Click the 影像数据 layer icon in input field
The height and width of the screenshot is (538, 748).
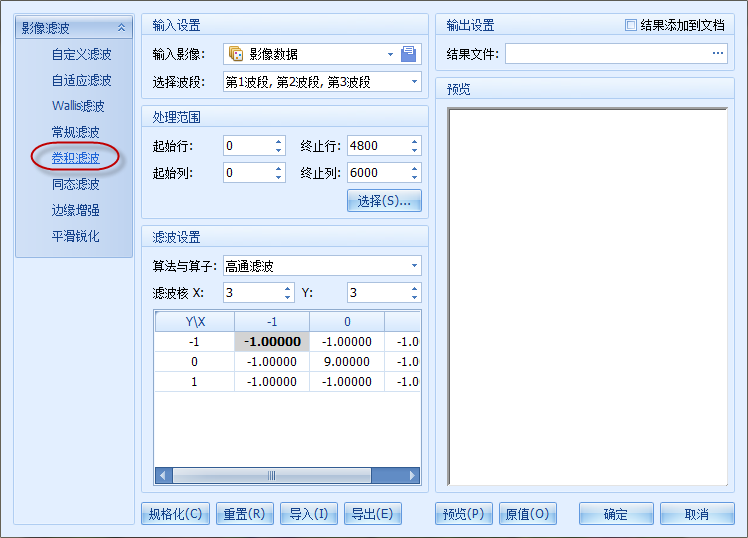click(x=236, y=54)
